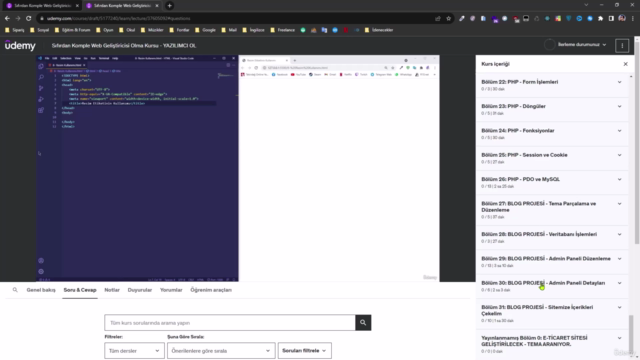Open the Eğitim & Forum bookmark folder
The height and width of the screenshot is (360, 640).
(x=72, y=30)
